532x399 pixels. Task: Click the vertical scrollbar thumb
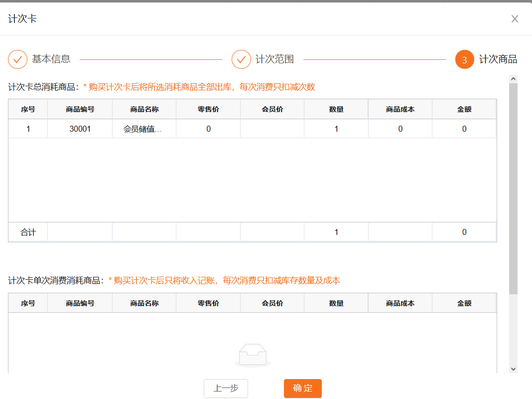[x=514, y=189]
